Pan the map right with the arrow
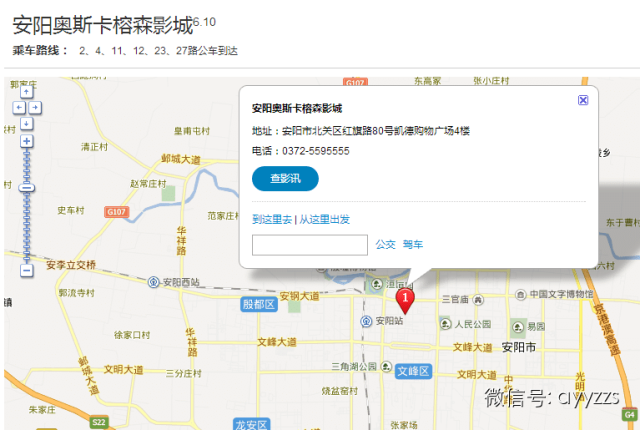The width and height of the screenshot is (640, 430). click(35, 108)
